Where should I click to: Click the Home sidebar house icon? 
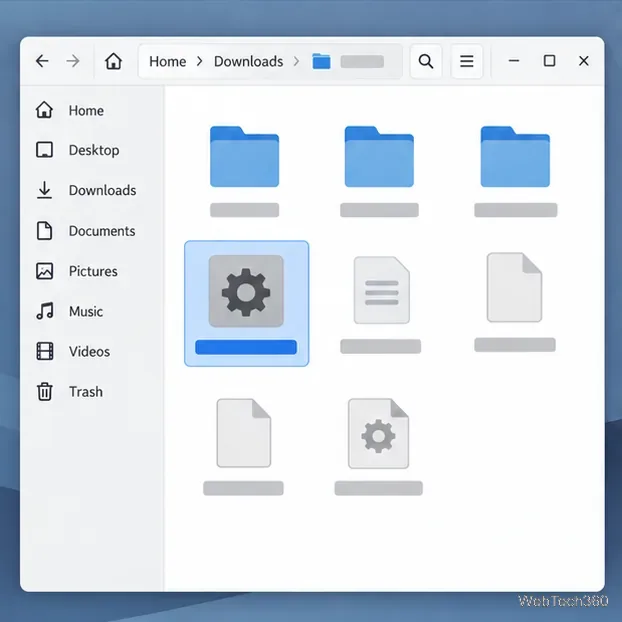click(x=44, y=110)
